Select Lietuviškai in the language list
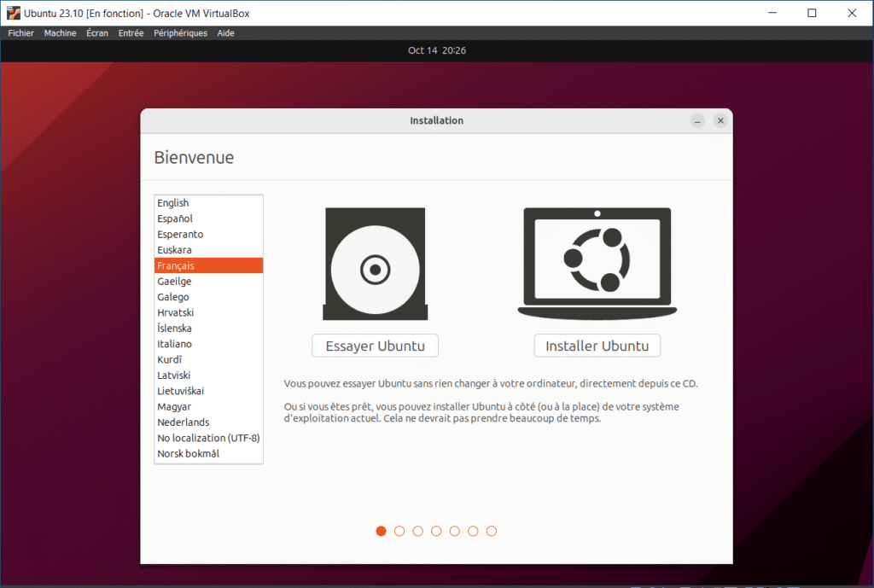Image resolution: width=874 pixels, height=588 pixels. point(208,391)
